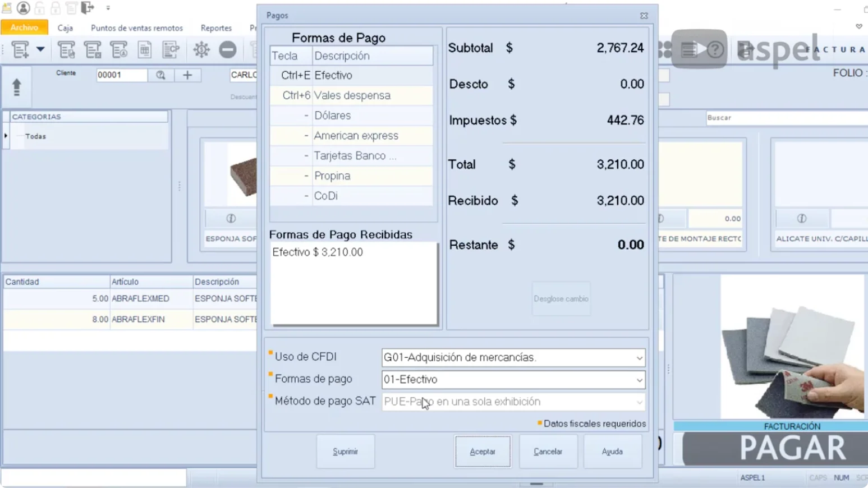Click the CP document toolbar icon
868x488 pixels.
point(171,50)
